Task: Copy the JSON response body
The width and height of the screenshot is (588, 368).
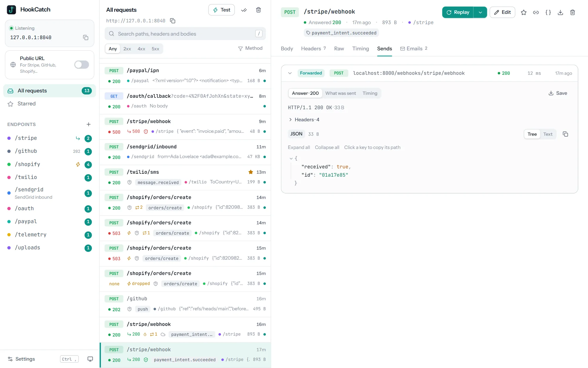Action: point(565,134)
